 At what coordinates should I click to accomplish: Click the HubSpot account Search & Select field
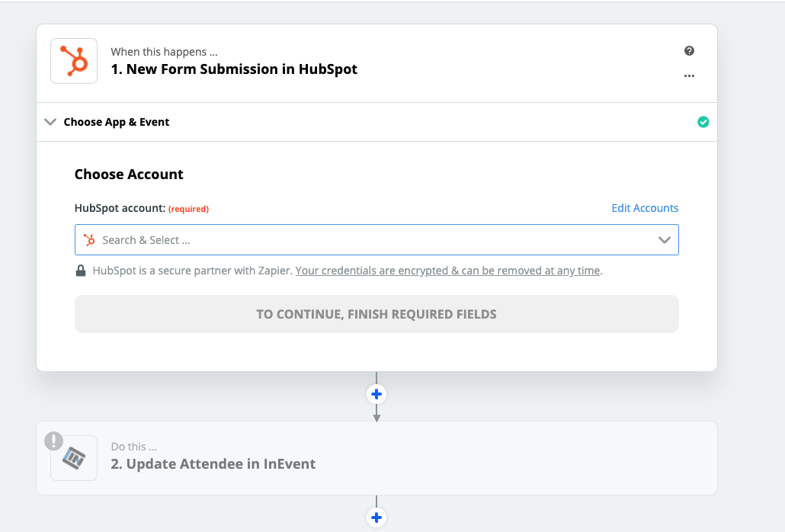click(376, 240)
